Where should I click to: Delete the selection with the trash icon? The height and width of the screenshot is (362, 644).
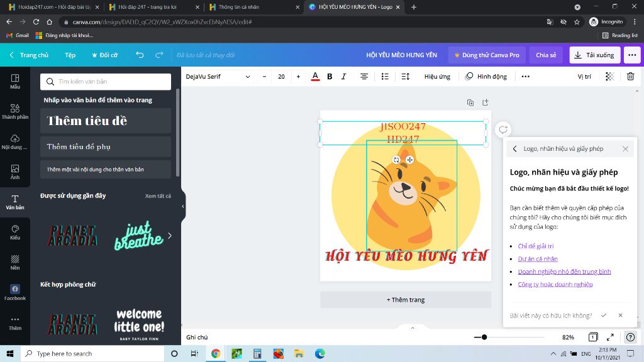click(x=631, y=76)
